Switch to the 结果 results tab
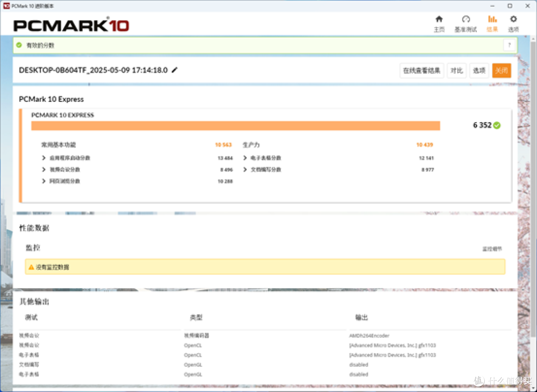Viewport: 537px width, 392px height. [x=492, y=24]
